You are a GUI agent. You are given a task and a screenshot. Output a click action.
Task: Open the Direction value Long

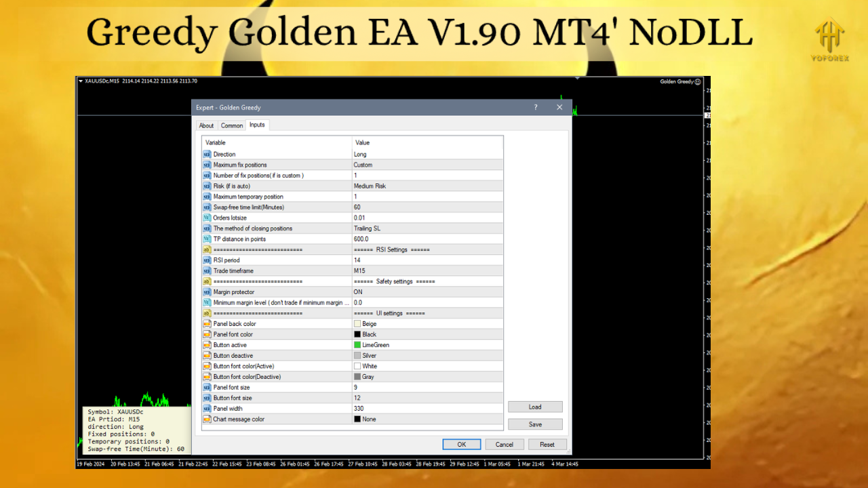tap(359, 155)
